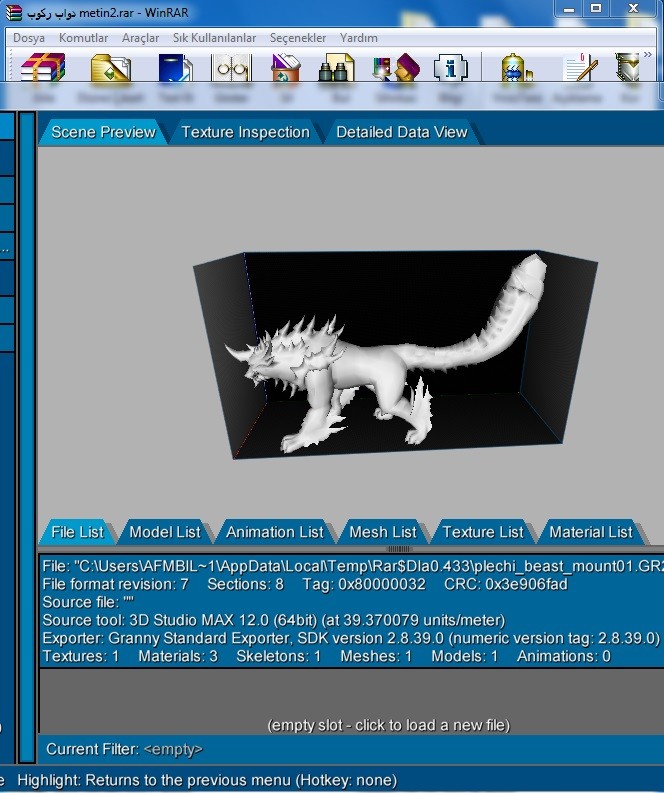Maximize the WinRAR window
Screen dimensions: 664x793
[597, 9]
